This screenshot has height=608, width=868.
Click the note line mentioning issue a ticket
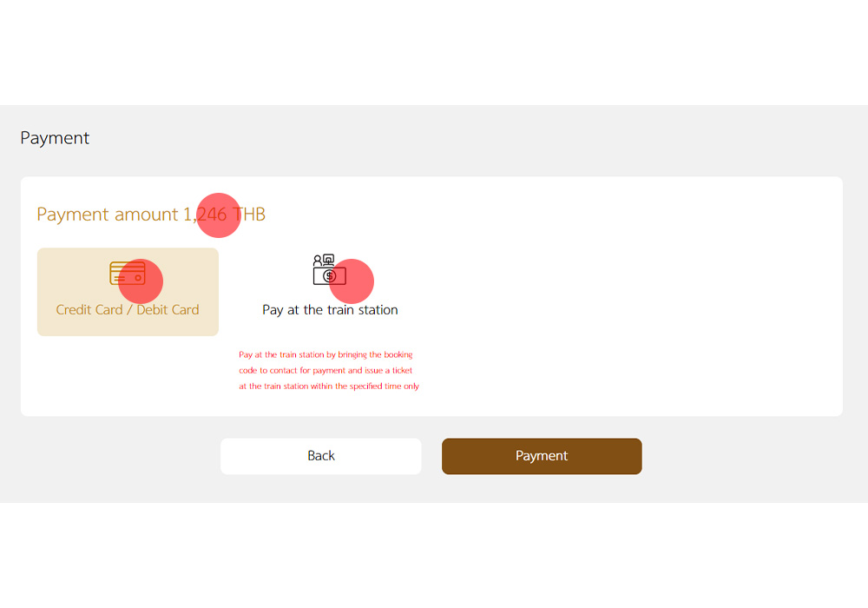pos(325,371)
